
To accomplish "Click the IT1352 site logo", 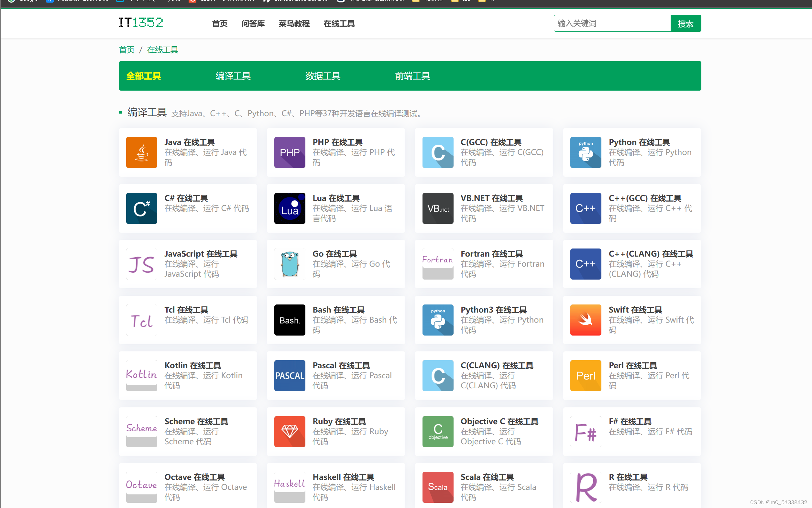I will point(141,23).
